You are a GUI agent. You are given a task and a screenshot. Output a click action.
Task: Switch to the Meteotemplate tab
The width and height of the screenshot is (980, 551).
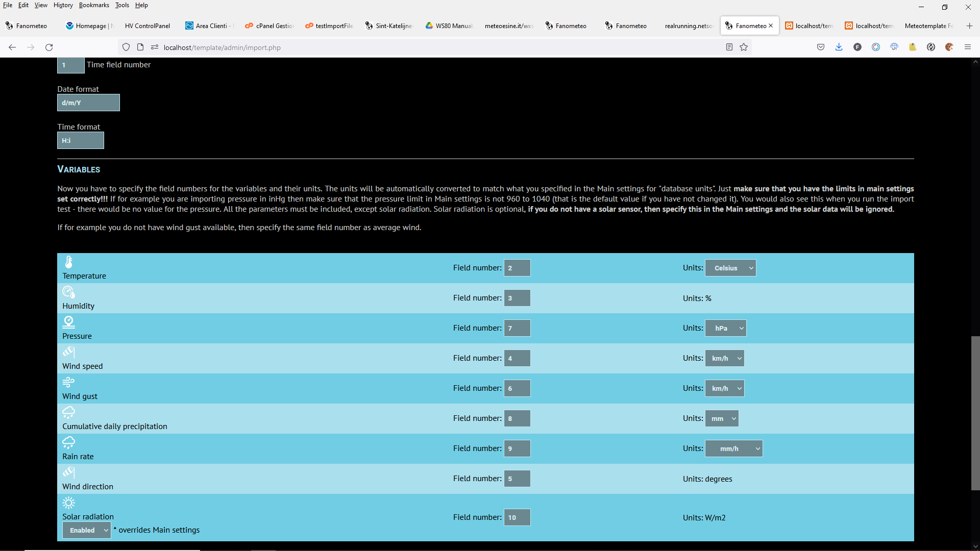929,26
